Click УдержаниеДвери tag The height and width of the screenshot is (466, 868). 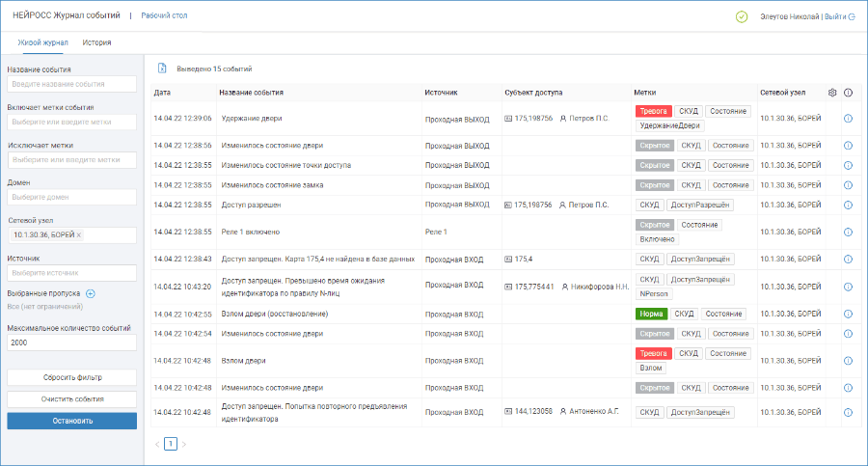pos(670,125)
